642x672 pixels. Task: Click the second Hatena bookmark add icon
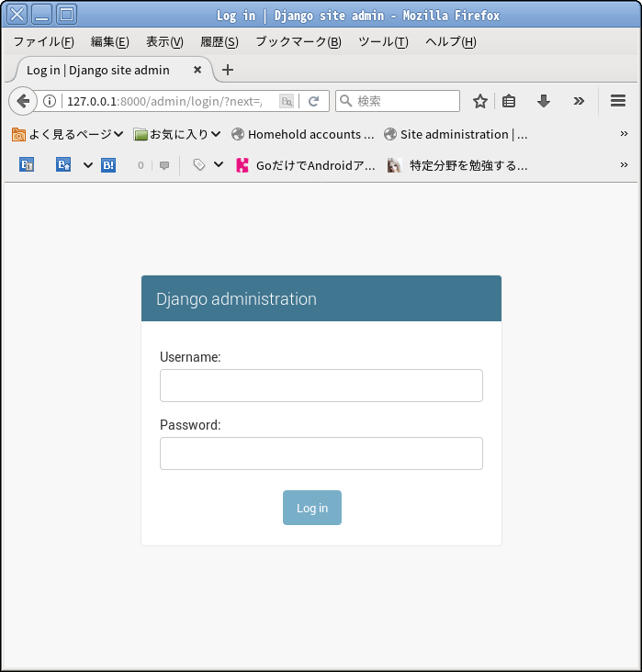pos(63,165)
